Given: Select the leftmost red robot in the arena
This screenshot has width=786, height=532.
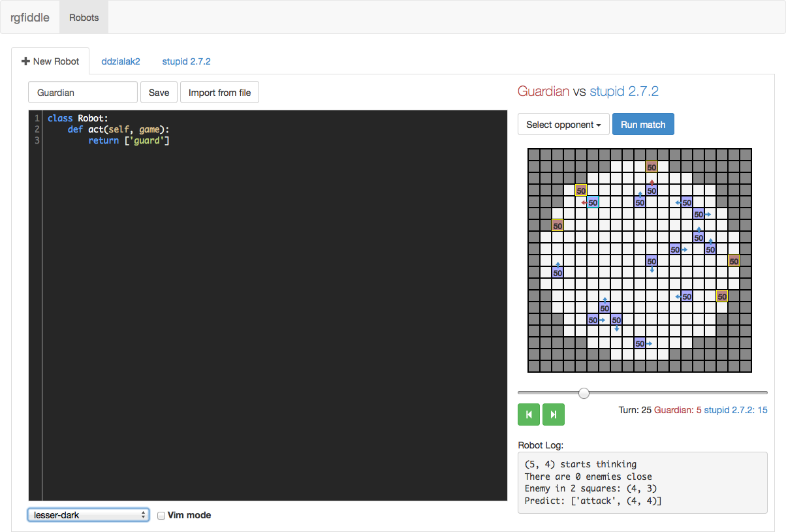Looking at the screenshot, I should point(558,226).
